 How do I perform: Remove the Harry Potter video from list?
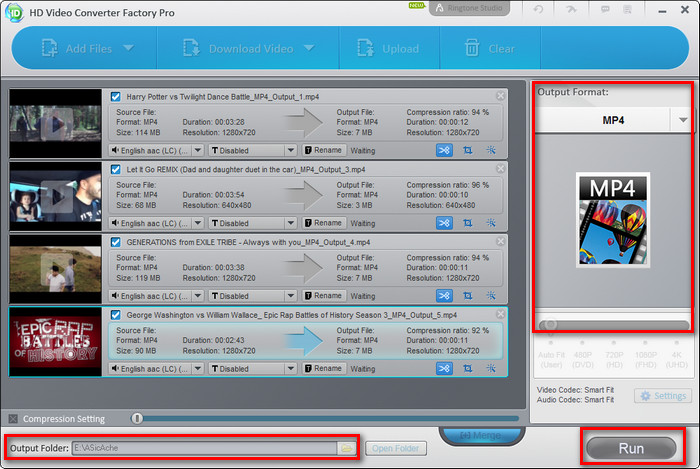point(500,96)
